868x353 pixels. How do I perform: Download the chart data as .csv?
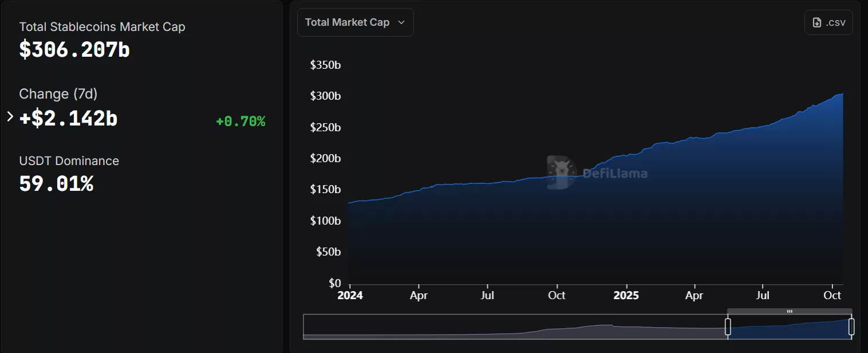click(828, 22)
